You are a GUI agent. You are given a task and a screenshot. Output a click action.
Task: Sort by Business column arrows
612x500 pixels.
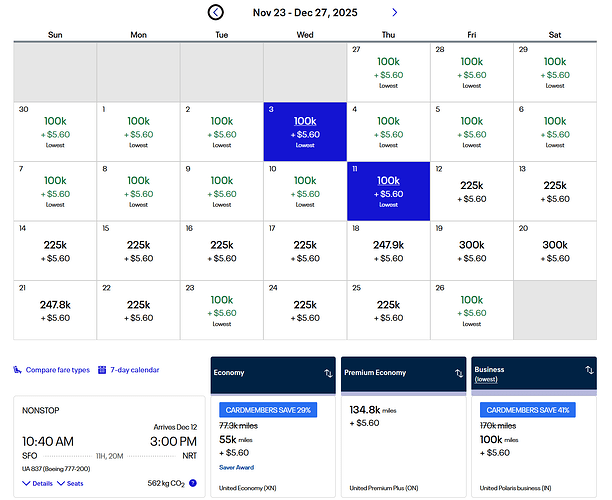[x=583, y=373]
